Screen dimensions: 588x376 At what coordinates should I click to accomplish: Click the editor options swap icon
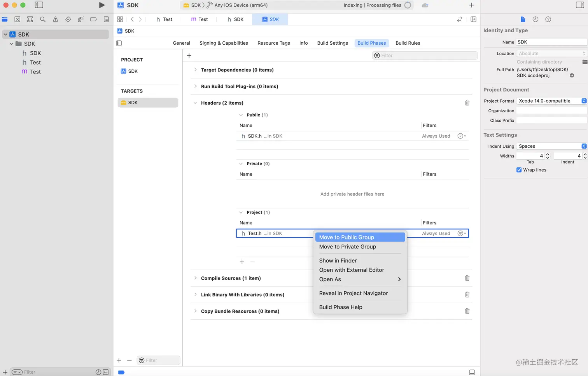460,19
